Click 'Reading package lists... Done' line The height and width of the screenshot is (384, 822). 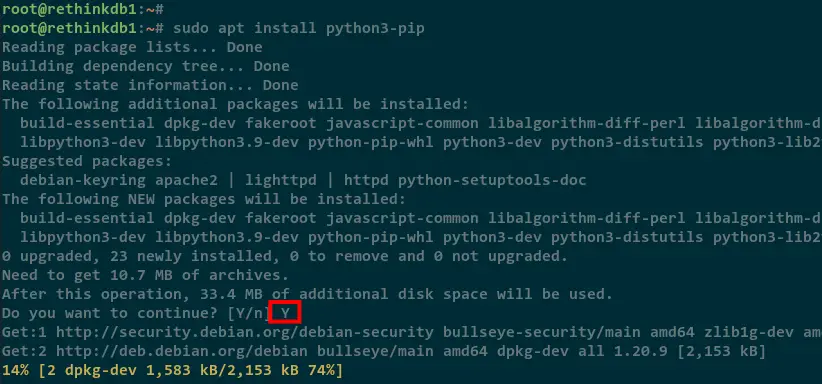132,47
